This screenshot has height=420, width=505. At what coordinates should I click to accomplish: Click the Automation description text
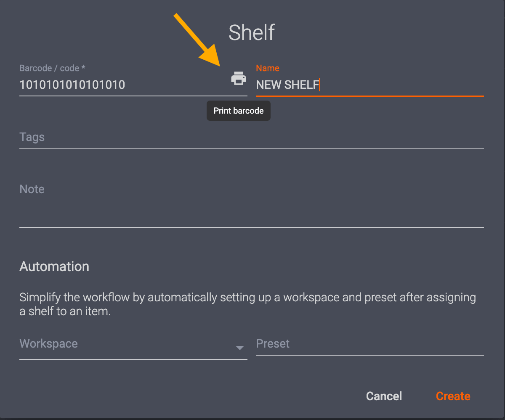[x=247, y=306]
